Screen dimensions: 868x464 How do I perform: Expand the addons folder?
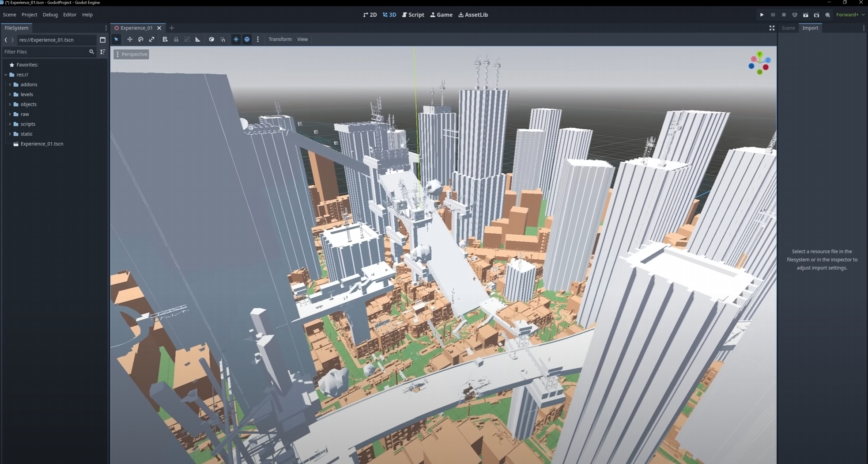tap(10, 84)
